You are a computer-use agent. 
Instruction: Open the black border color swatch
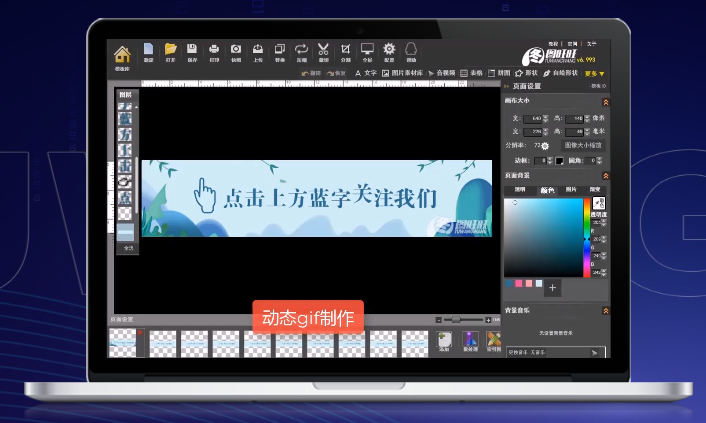(559, 161)
